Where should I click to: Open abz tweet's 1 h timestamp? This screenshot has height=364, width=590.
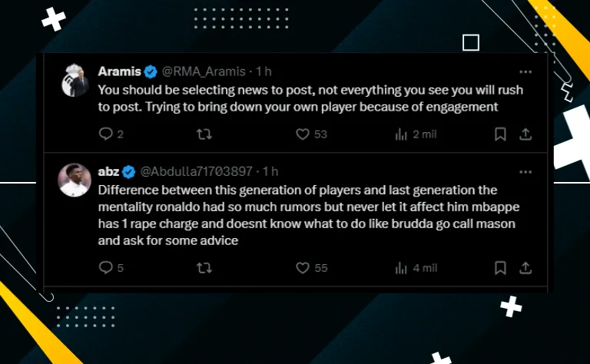coord(270,171)
